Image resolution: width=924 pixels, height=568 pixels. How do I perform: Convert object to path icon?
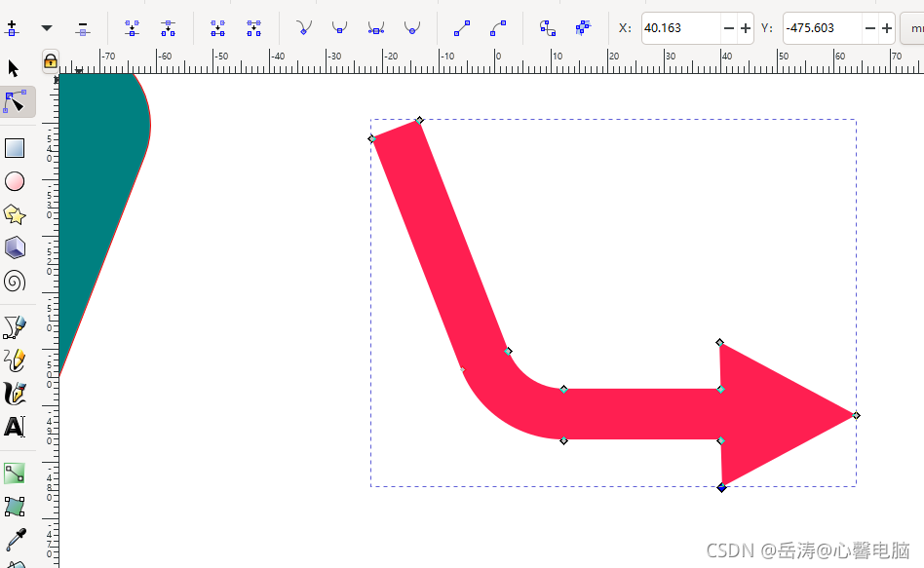548,27
